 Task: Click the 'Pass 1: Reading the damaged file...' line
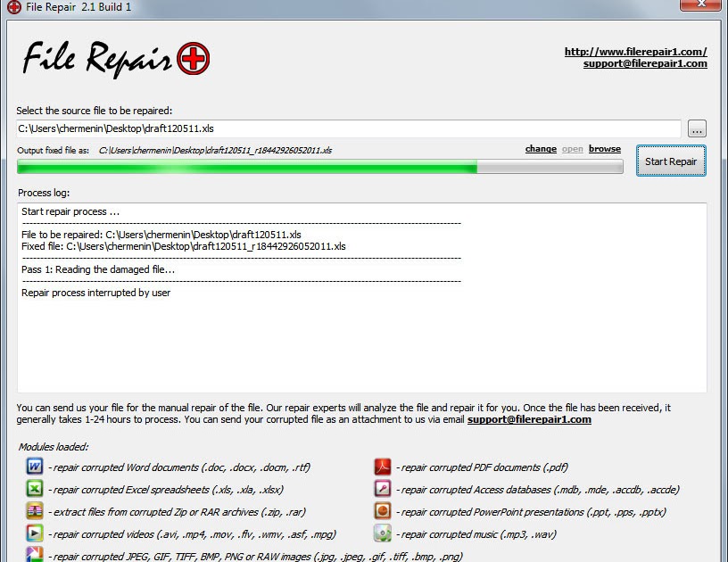click(98, 269)
